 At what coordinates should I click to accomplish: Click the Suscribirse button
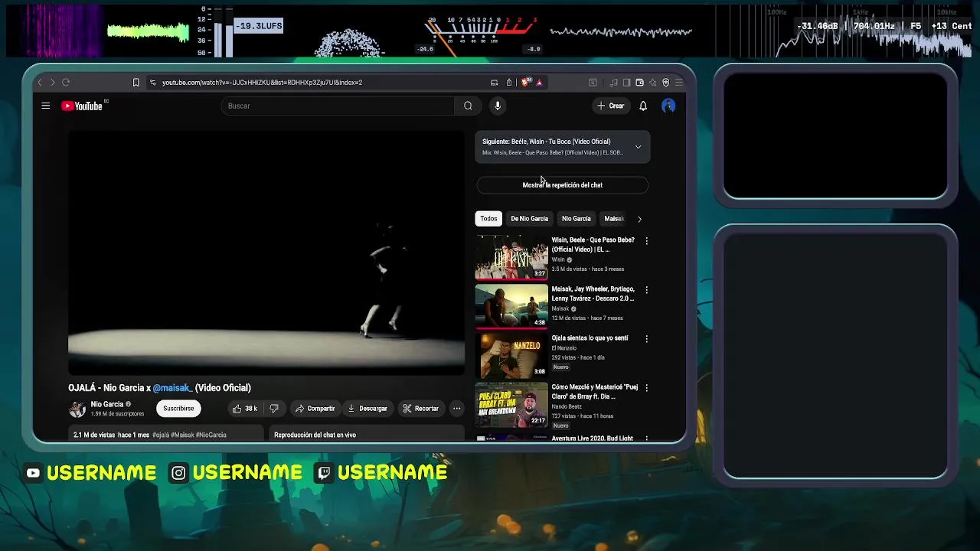(178, 409)
